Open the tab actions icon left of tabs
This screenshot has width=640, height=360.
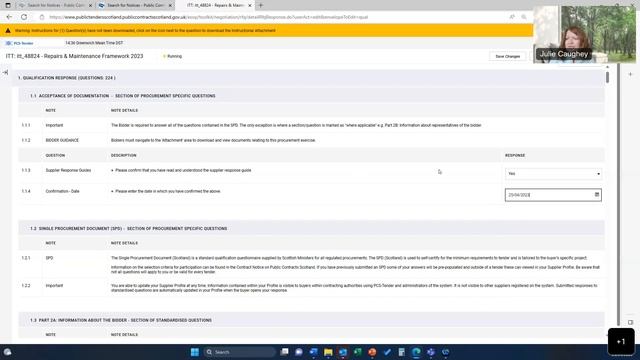coord(8,5)
